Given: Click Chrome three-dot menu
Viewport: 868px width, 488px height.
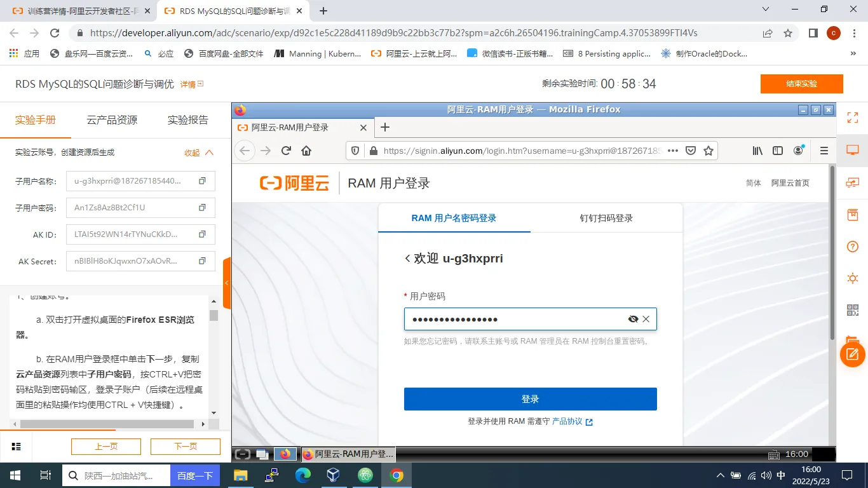Looking at the screenshot, I should point(853,33).
